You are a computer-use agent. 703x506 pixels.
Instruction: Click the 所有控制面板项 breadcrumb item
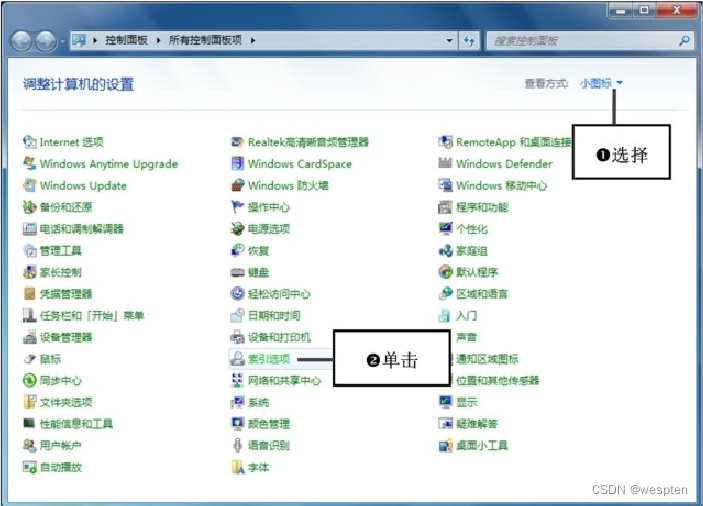205,40
